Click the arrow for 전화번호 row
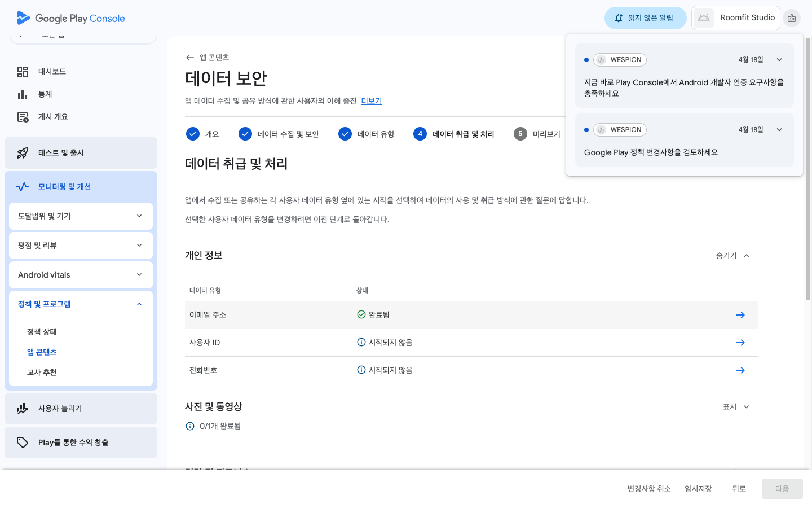Screen dimensions: 812x508 740,370
